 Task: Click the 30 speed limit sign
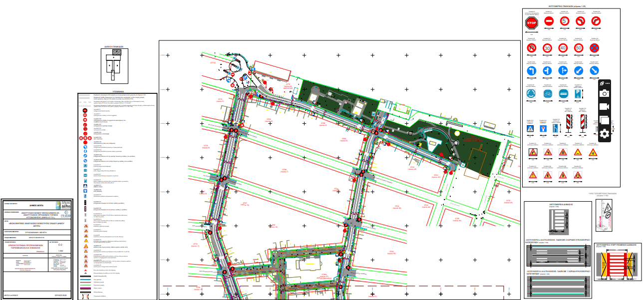point(548,48)
